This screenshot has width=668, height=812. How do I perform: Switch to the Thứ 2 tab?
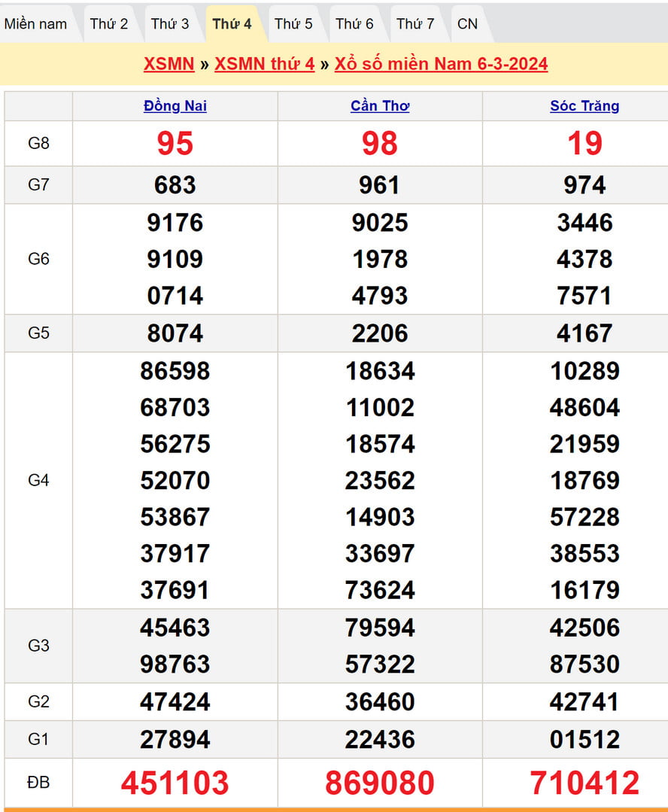(109, 23)
